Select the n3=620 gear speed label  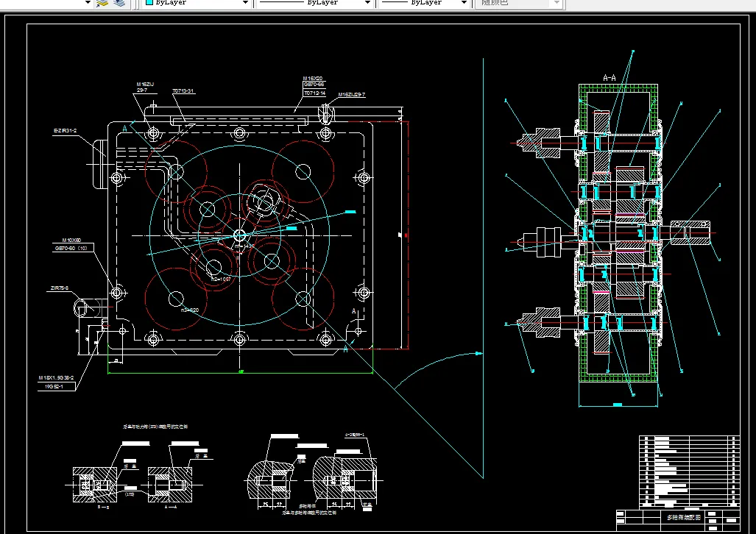click(189, 310)
